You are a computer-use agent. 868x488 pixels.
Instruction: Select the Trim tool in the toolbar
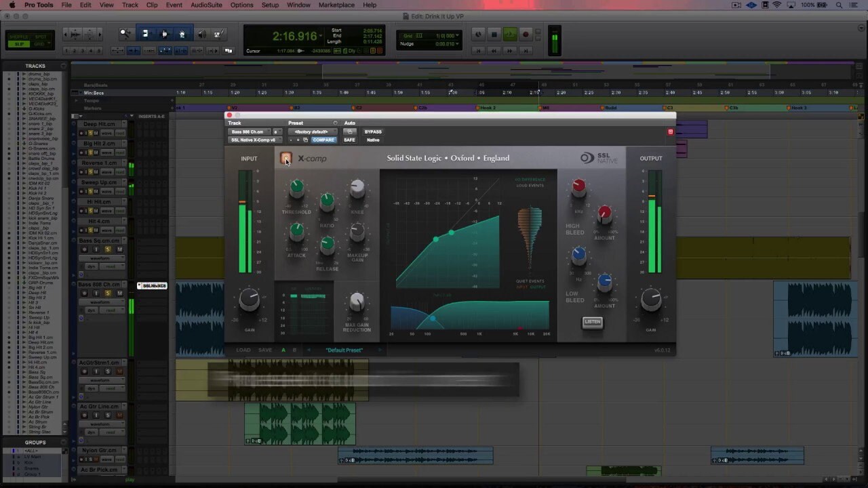[145, 33]
